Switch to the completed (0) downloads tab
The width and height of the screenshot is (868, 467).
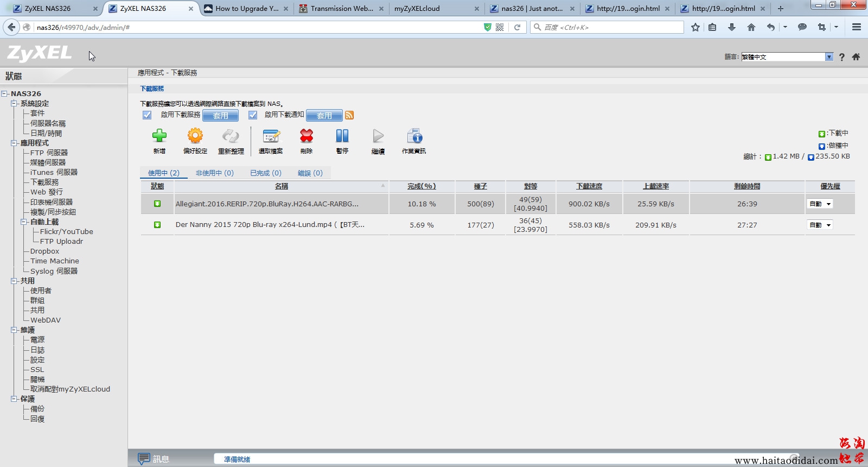266,173
